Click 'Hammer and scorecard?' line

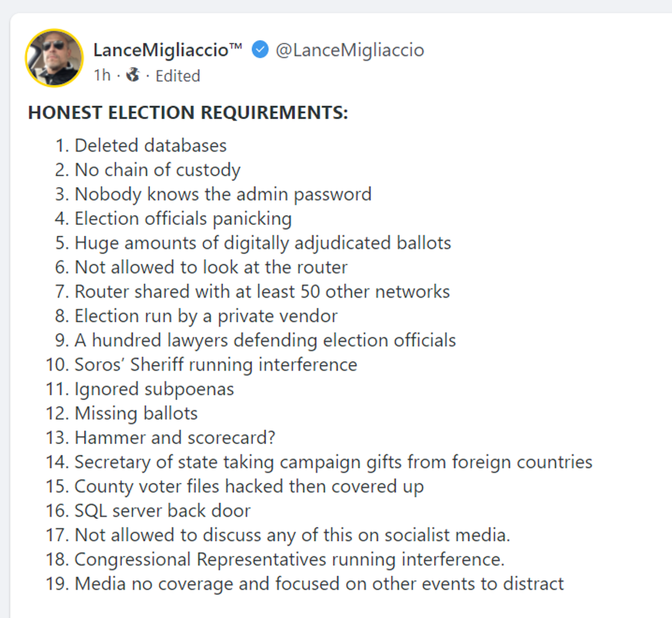(x=174, y=438)
